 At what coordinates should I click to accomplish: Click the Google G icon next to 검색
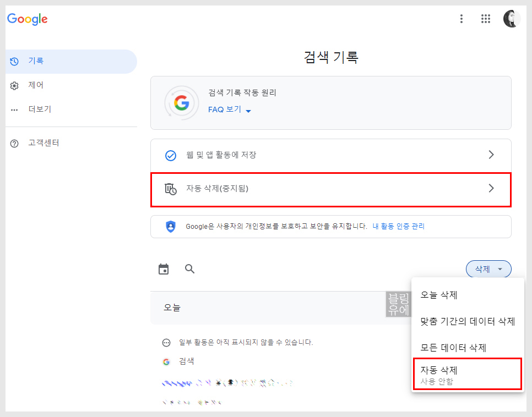pyautogui.click(x=166, y=361)
